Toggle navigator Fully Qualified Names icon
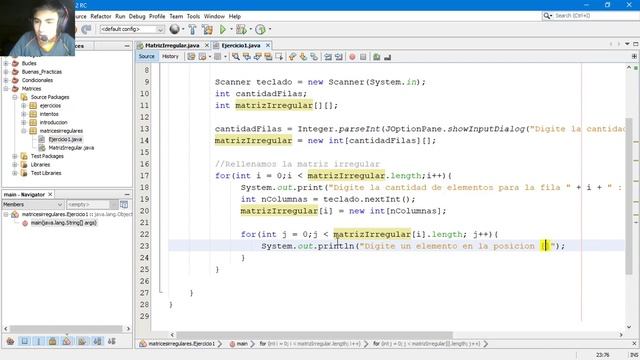 [x=82, y=341]
